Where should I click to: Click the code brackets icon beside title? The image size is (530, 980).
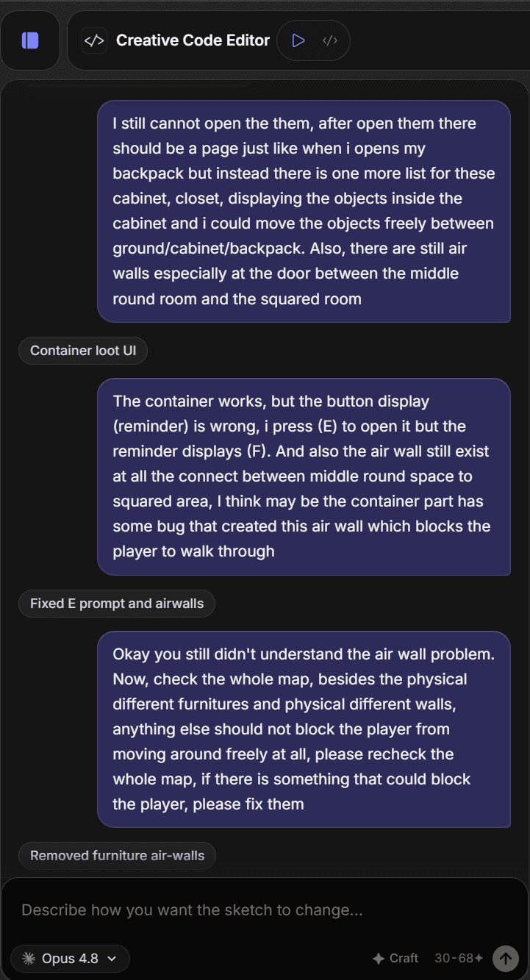(94, 40)
